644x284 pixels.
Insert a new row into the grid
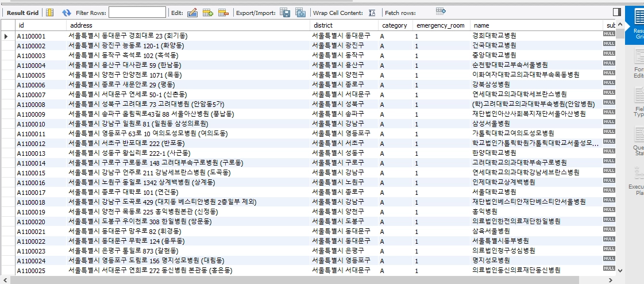coord(208,13)
